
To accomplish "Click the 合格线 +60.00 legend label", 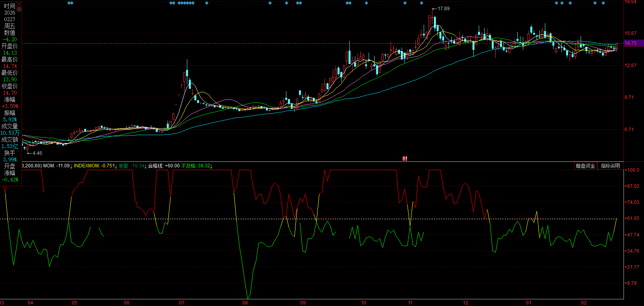I will [x=164, y=166].
